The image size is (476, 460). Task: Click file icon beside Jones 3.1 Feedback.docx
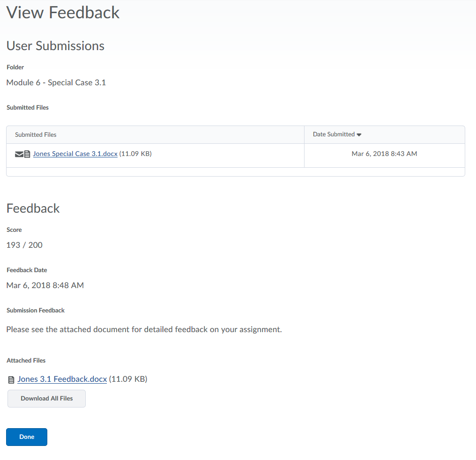11,380
